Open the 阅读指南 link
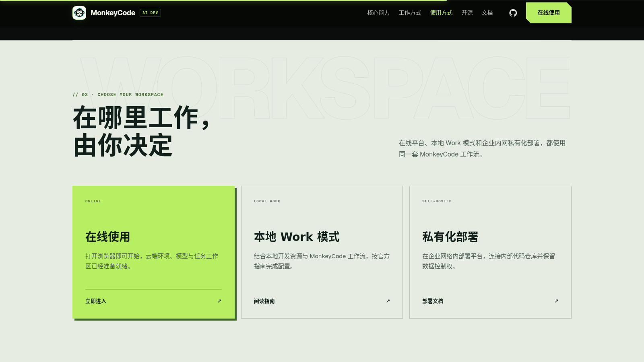Screen dimensions: 644x362 pos(264,301)
